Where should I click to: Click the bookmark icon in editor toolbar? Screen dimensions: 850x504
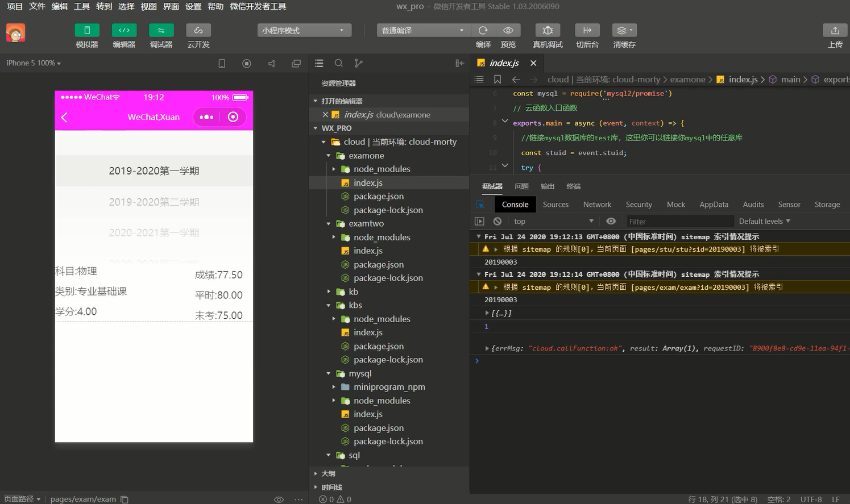497,80
